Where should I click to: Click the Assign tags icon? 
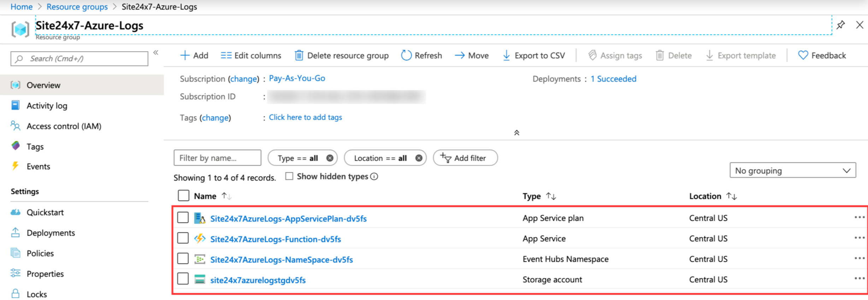tap(592, 55)
